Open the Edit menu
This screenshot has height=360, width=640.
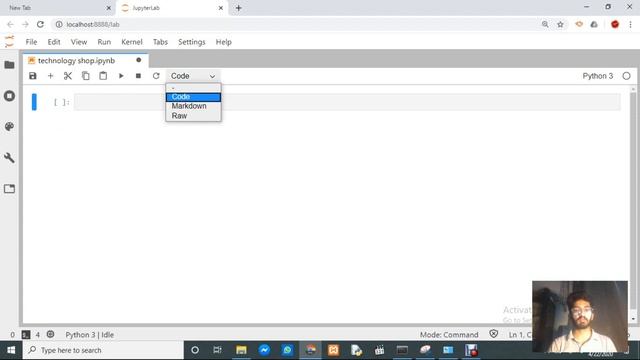click(x=53, y=42)
